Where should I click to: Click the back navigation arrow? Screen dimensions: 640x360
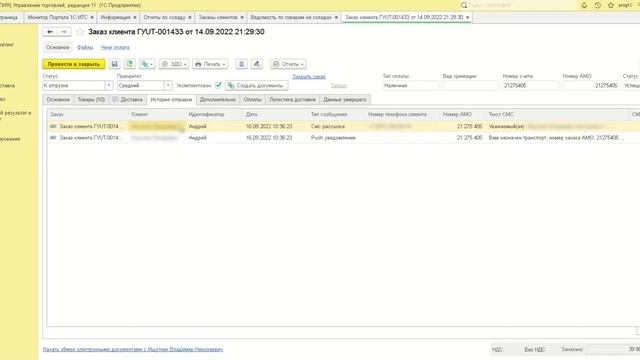pyautogui.click(x=50, y=32)
